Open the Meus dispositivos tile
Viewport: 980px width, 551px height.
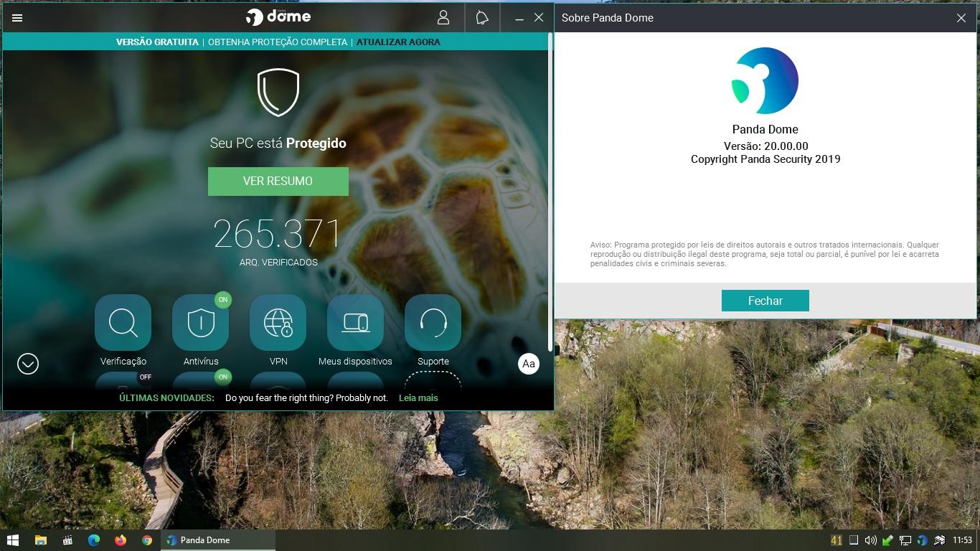click(x=355, y=323)
